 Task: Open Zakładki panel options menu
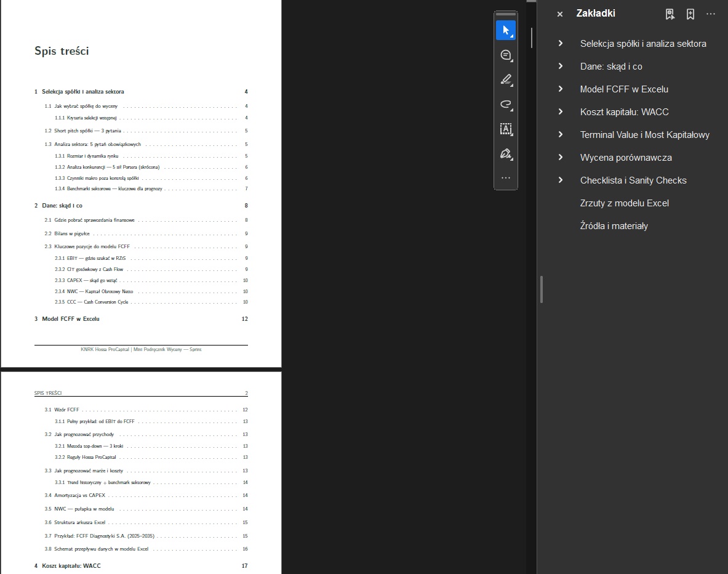[711, 14]
